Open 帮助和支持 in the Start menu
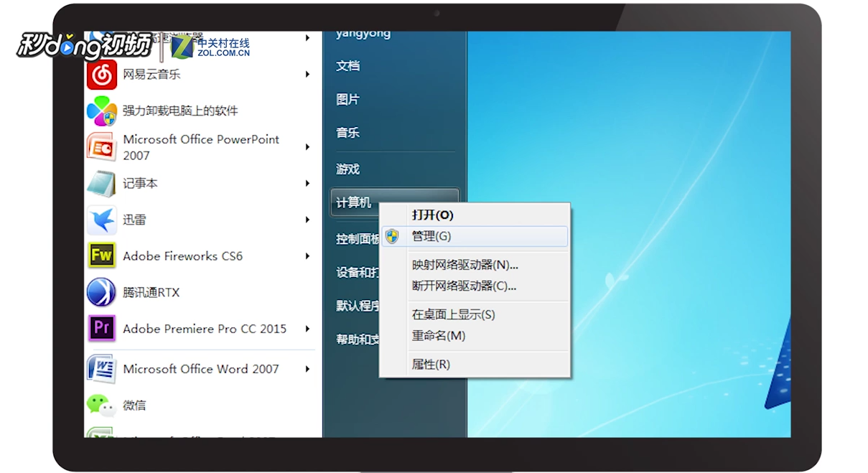Image resolution: width=868 pixels, height=473 pixels. coord(358,339)
